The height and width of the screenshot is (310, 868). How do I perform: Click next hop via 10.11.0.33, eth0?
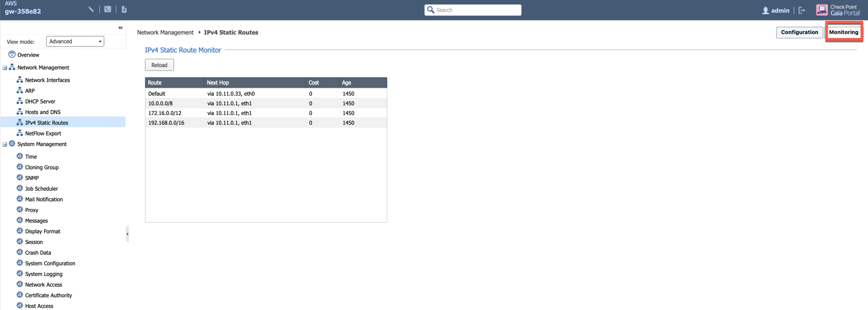pos(231,94)
